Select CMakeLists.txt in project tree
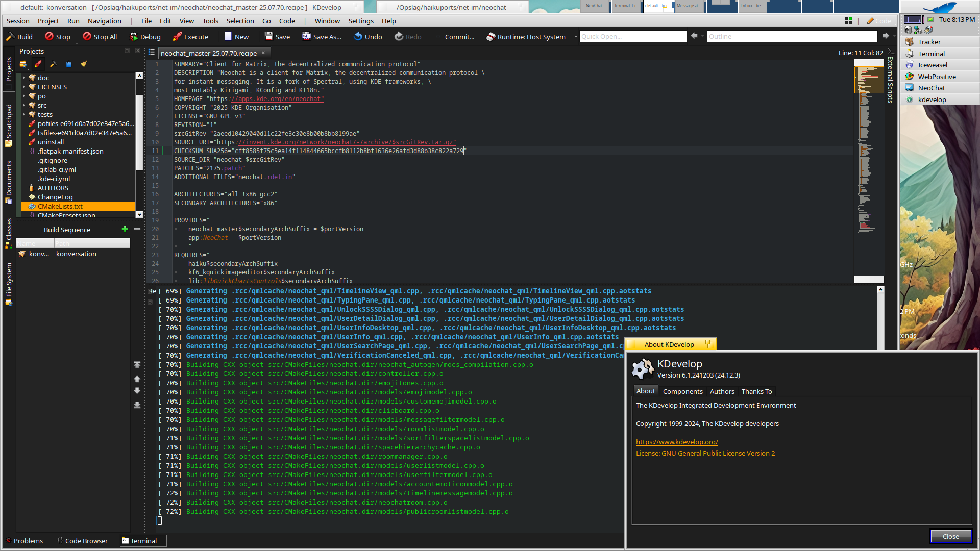This screenshot has width=980, height=551. pyautogui.click(x=78, y=206)
